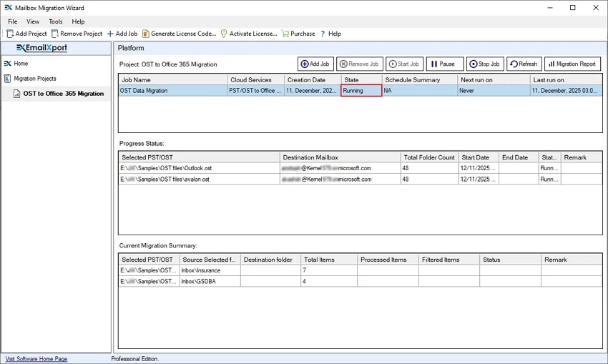Click the Migration Projects icon in sidebar
Viewport: 608px width, 364px height.
point(7,78)
